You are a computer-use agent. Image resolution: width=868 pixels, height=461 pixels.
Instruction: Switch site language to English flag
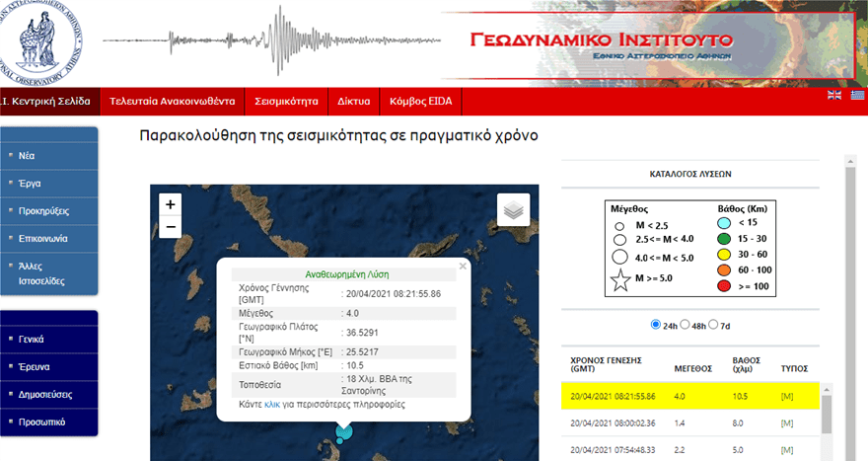pos(834,95)
